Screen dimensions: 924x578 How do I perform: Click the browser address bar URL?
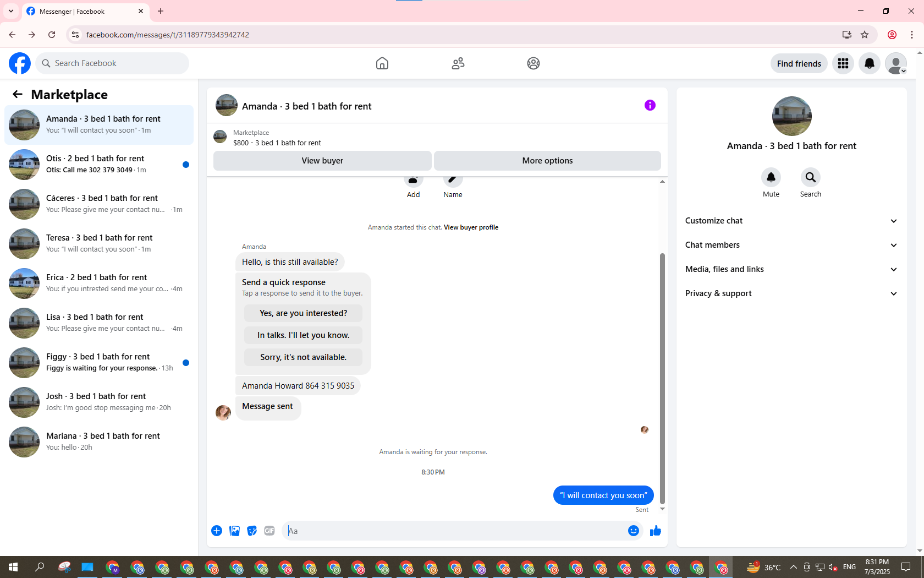(x=168, y=35)
